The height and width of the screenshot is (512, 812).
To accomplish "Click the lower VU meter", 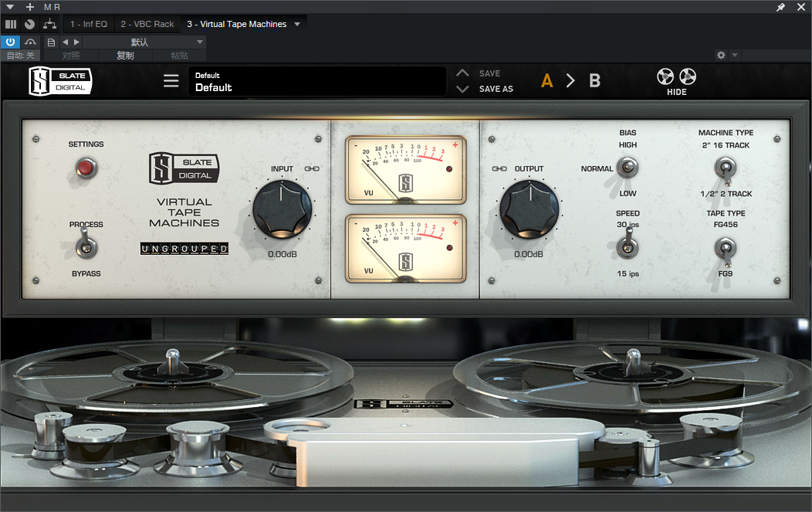I will [x=405, y=249].
